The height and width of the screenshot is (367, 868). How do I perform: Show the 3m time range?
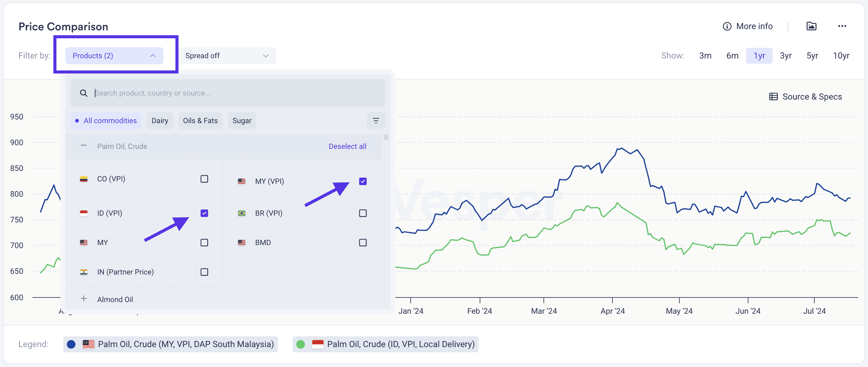pyautogui.click(x=705, y=55)
